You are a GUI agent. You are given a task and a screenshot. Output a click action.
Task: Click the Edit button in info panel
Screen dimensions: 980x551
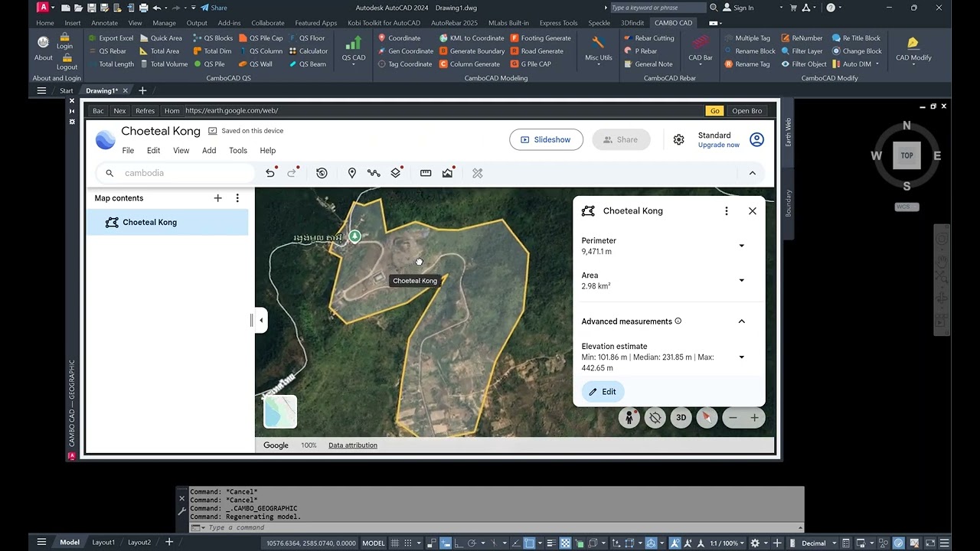(603, 392)
